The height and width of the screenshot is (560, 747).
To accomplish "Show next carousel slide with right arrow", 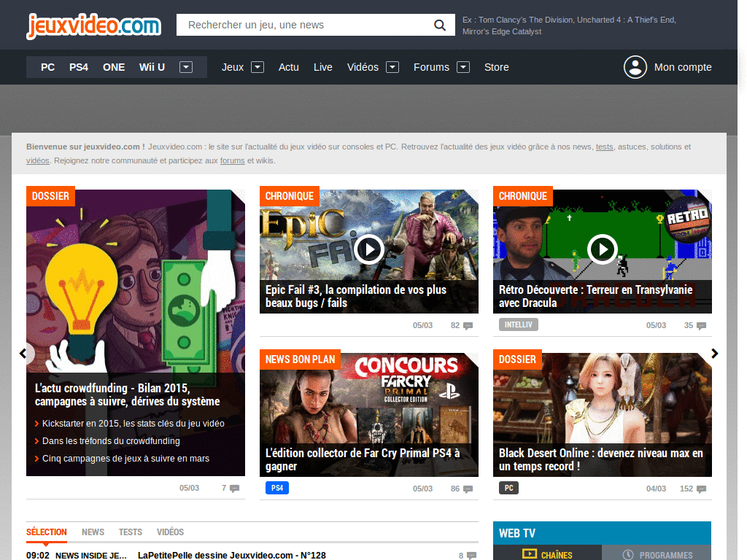I will click(715, 354).
